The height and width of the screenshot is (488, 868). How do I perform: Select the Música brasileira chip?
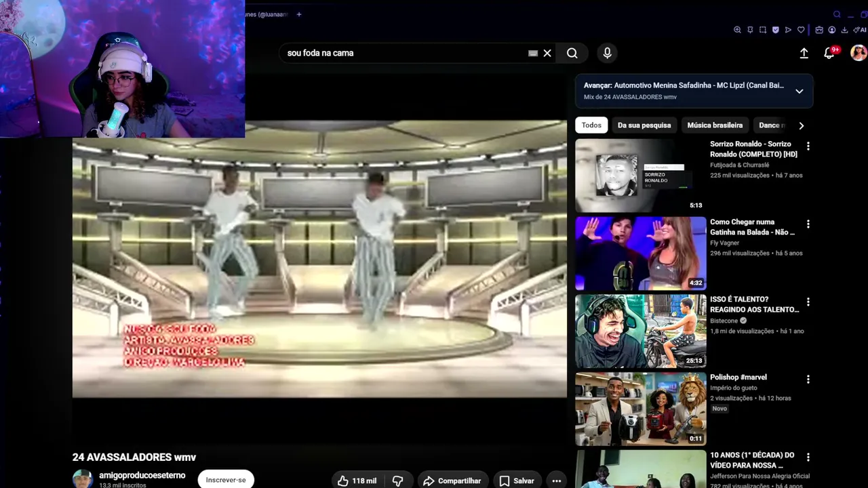click(x=715, y=125)
